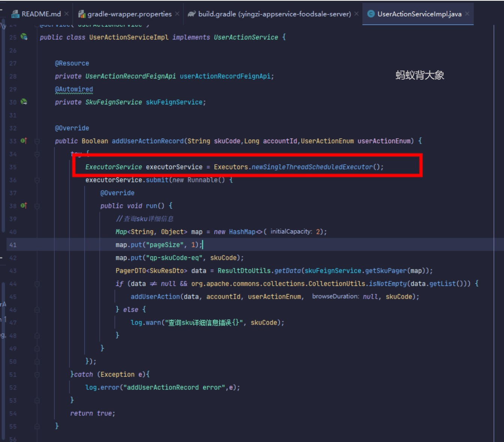Click the browseDuration parameter hint

(335, 296)
